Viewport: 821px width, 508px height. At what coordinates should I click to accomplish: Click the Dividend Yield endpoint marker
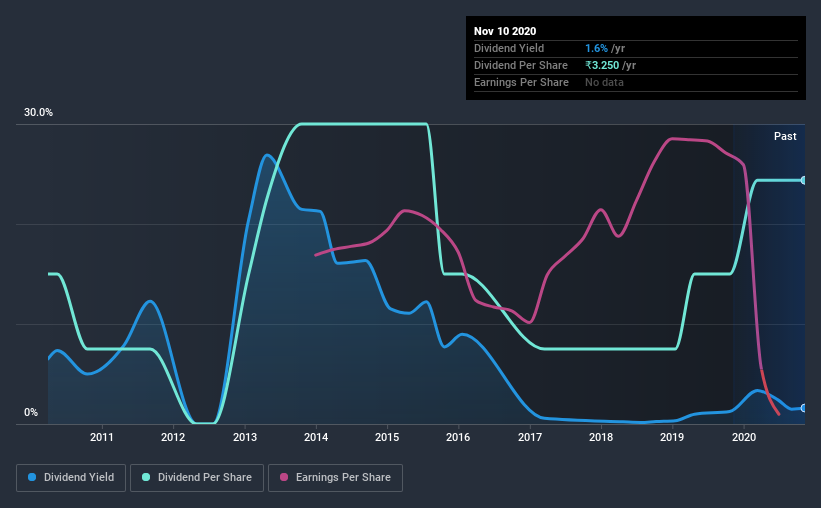pos(803,408)
